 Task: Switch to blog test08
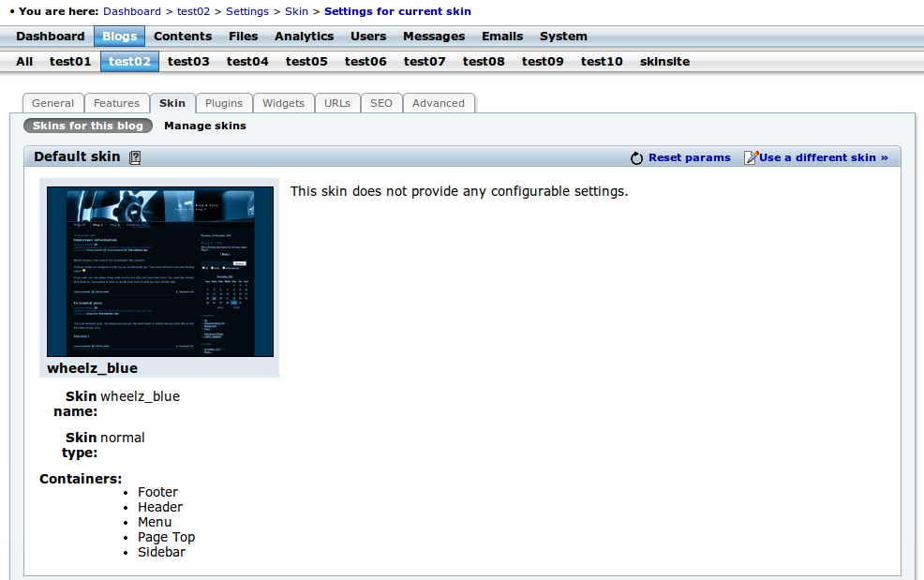pos(484,61)
